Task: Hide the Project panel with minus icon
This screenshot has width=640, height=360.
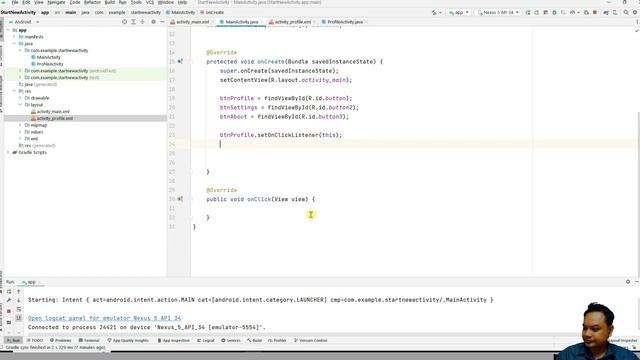Action: coord(162,22)
